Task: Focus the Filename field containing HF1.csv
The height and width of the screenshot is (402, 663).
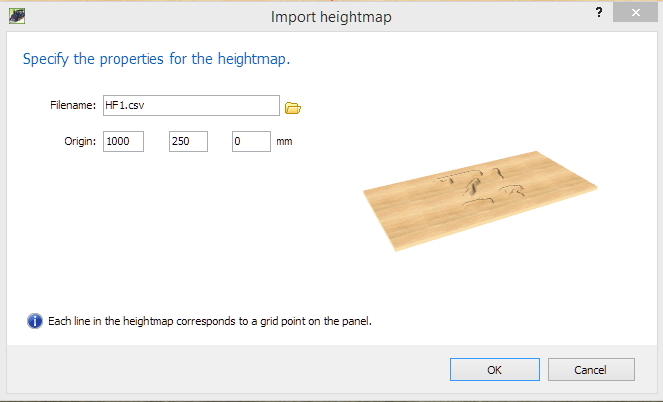Action: [x=191, y=105]
